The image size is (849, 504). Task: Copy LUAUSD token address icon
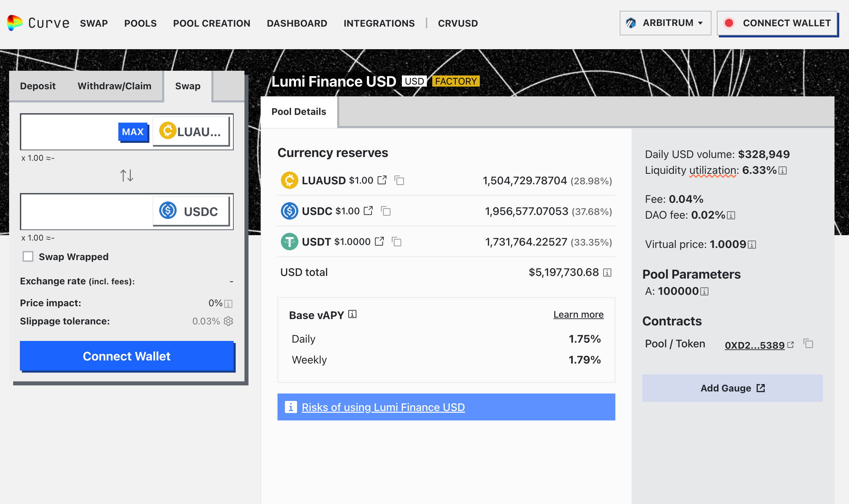click(399, 180)
